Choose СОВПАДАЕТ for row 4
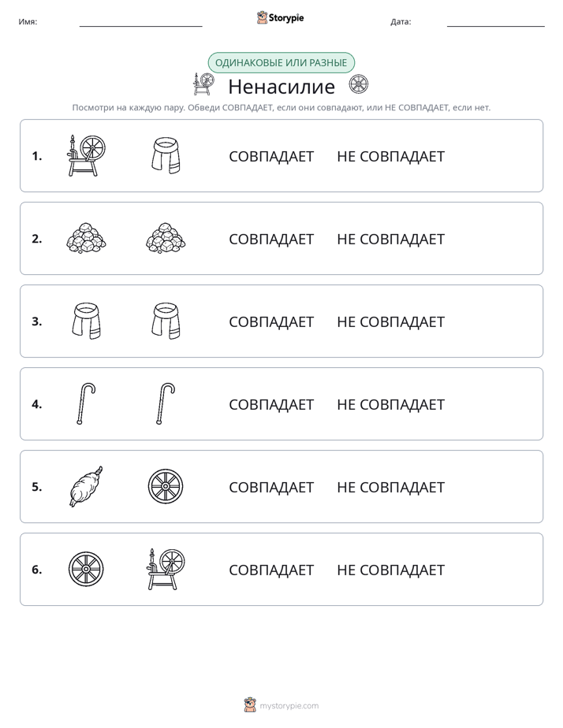This screenshot has height=728, width=563. point(271,404)
